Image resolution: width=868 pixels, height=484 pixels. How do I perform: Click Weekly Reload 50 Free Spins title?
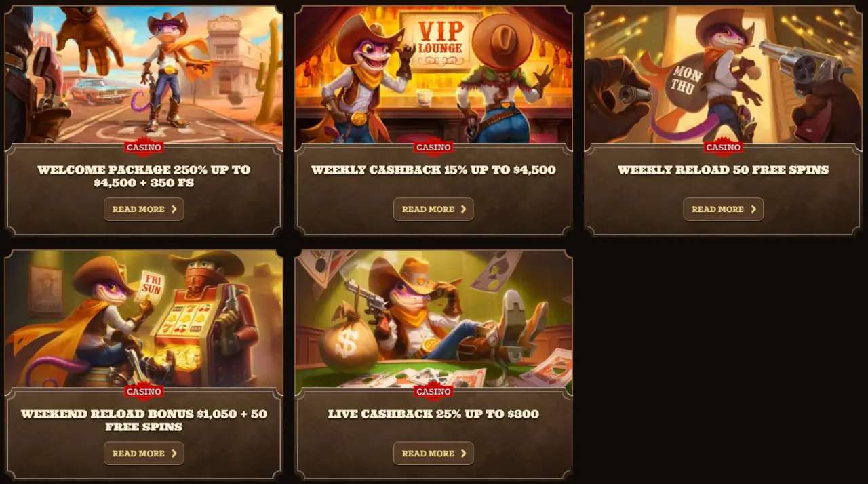click(x=723, y=170)
